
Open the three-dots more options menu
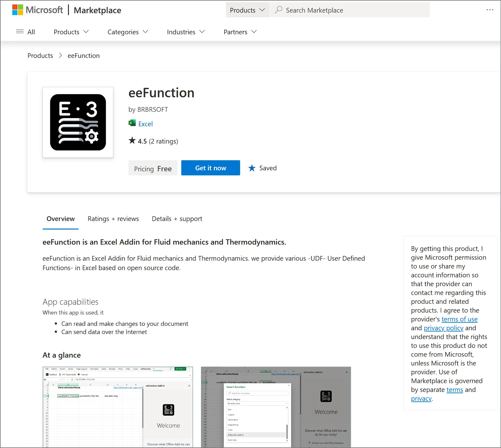[490, 10]
